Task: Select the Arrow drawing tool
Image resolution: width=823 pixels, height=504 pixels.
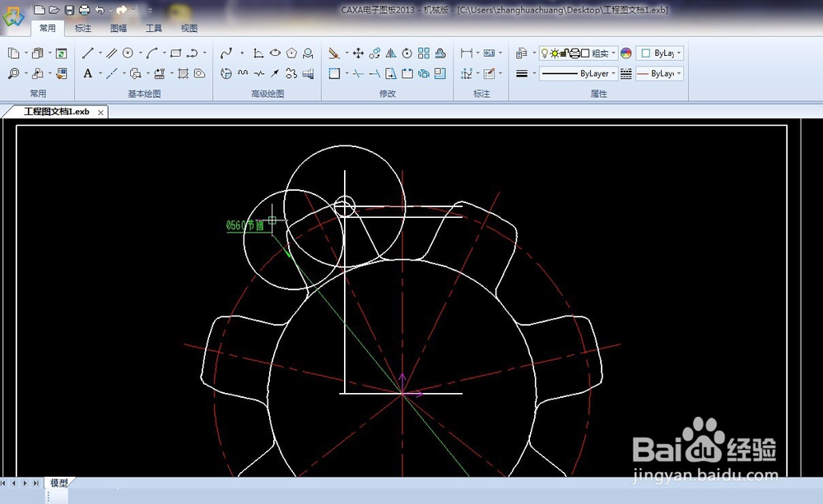Action: [275, 73]
